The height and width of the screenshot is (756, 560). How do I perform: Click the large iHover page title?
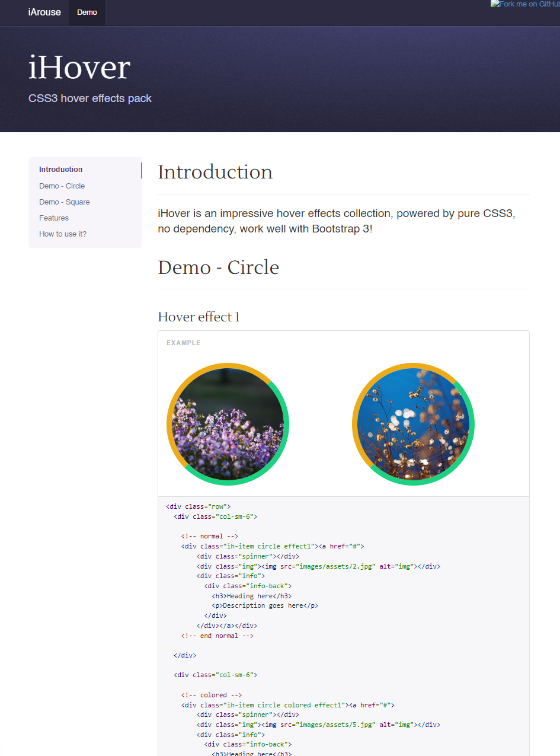pos(79,67)
